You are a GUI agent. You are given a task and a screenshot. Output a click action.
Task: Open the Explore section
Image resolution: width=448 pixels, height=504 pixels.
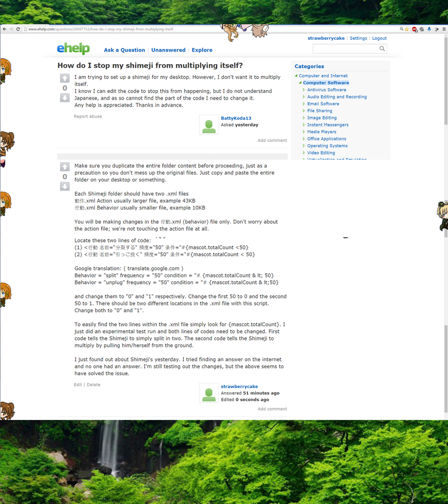(202, 50)
